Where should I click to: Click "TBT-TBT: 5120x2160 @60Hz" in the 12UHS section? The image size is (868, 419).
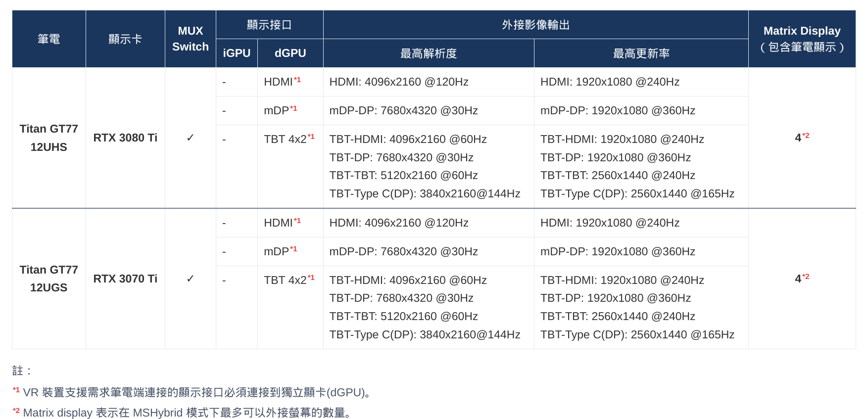tap(403, 176)
